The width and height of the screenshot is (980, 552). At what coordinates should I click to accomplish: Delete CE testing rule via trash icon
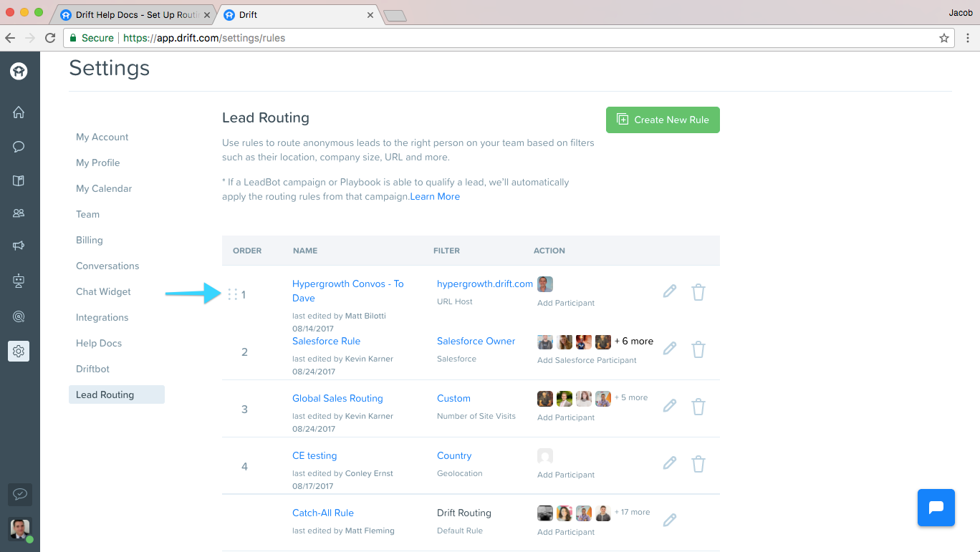[698, 464]
